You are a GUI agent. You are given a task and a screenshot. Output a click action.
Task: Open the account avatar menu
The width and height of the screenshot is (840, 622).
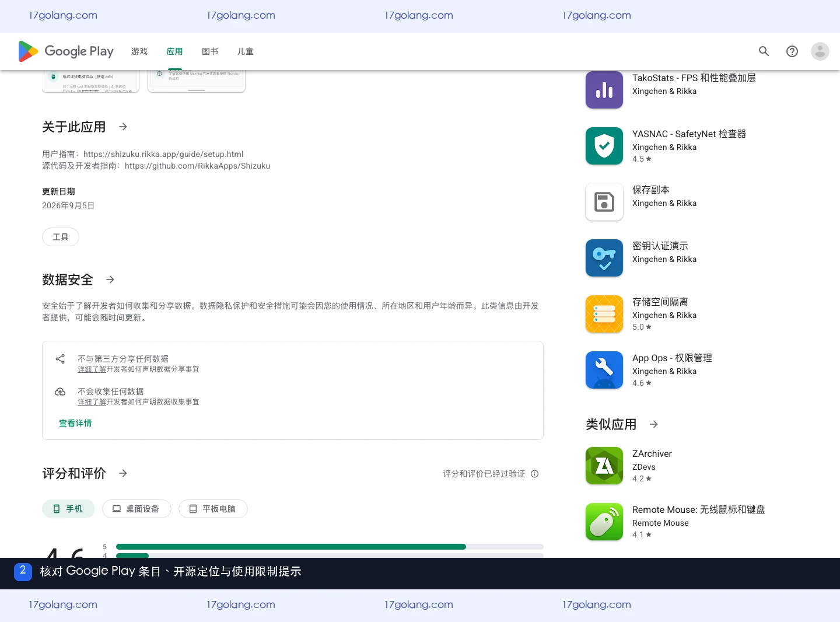coord(820,51)
